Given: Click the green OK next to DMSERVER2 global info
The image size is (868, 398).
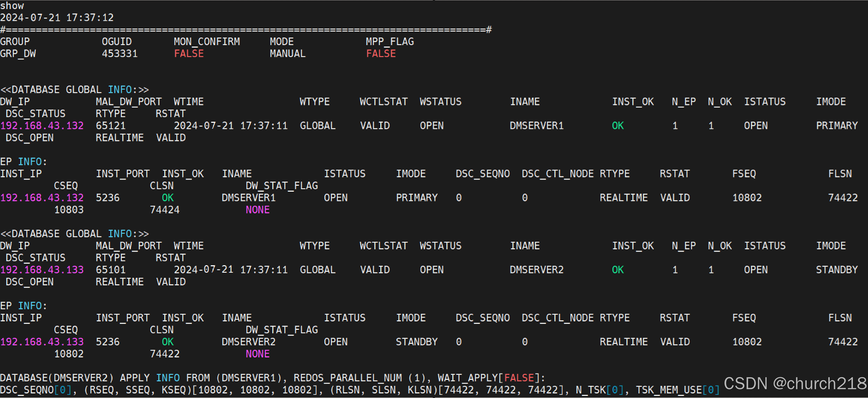Looking at the screenshot, I should (x=618, y=270).
